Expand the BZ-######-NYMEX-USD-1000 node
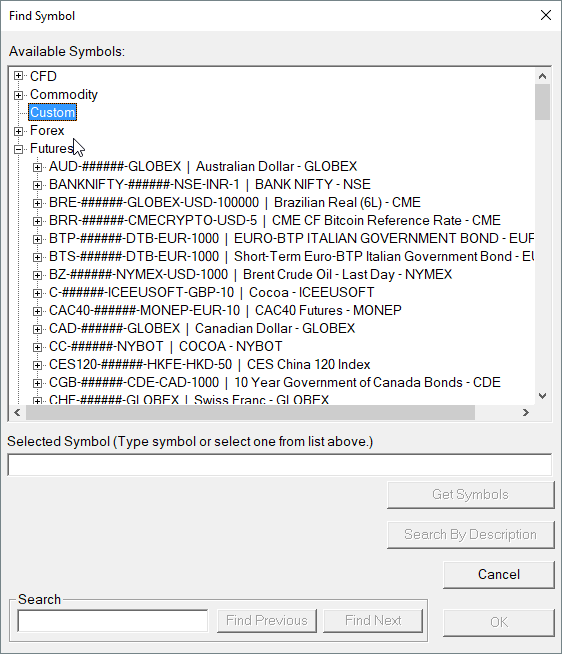This screenshot has height=654, width=562. [x=38, y=275]
